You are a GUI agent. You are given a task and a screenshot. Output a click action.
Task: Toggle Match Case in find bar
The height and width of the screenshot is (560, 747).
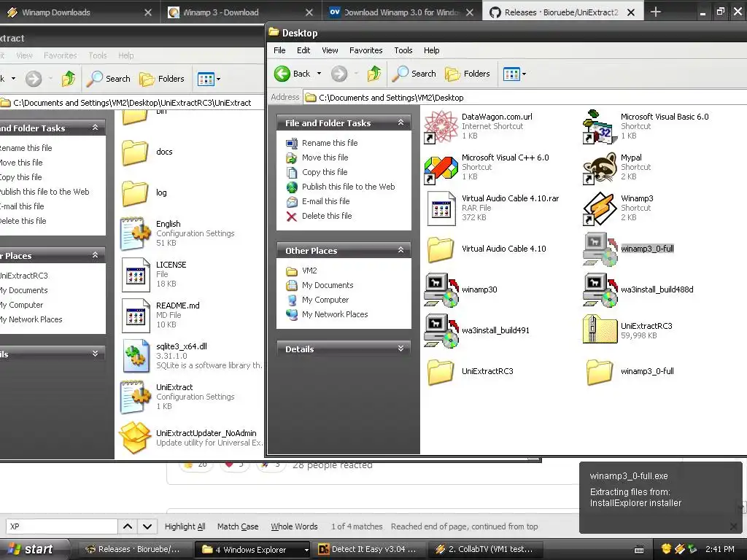(x=238, y=526)
